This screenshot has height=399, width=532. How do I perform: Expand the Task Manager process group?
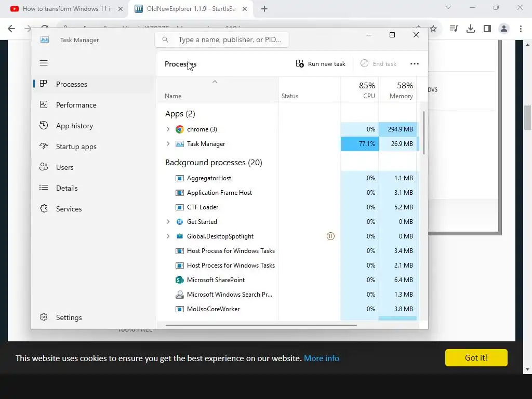pyautogui.click(x=168, y=144)
